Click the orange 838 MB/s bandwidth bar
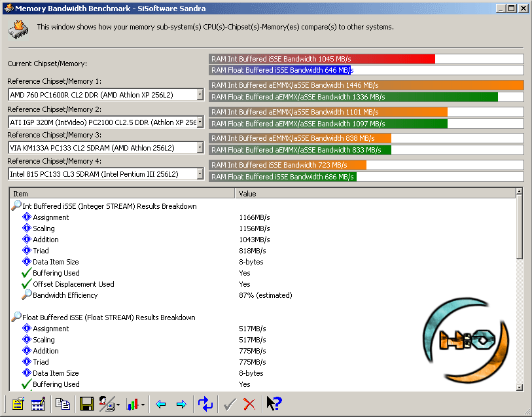532x417 pixels. pos(300,138)
